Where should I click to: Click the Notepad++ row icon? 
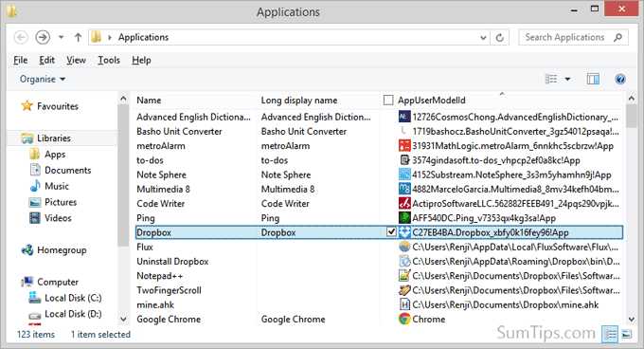point(404,275)
